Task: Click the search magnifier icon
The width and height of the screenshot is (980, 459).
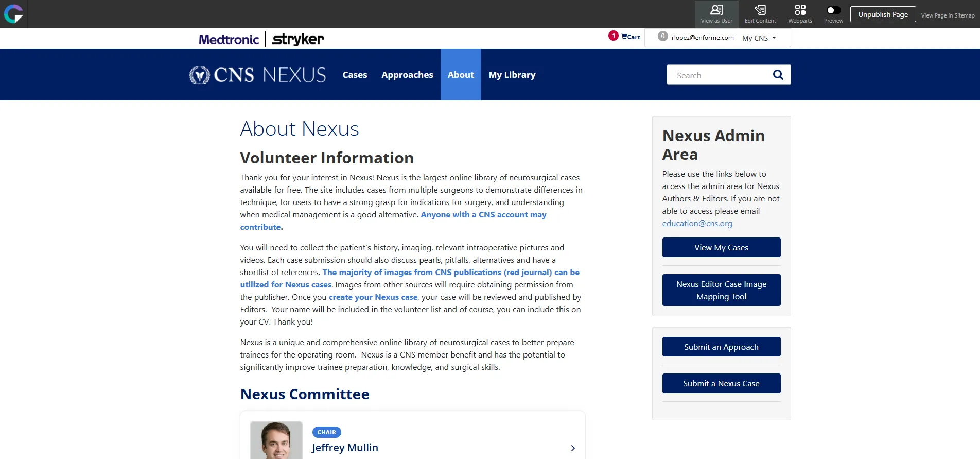Action: tap(778, 75)
